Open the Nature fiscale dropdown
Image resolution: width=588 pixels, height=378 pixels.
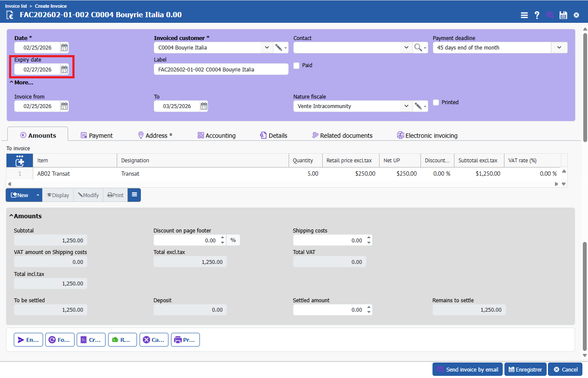406,106
